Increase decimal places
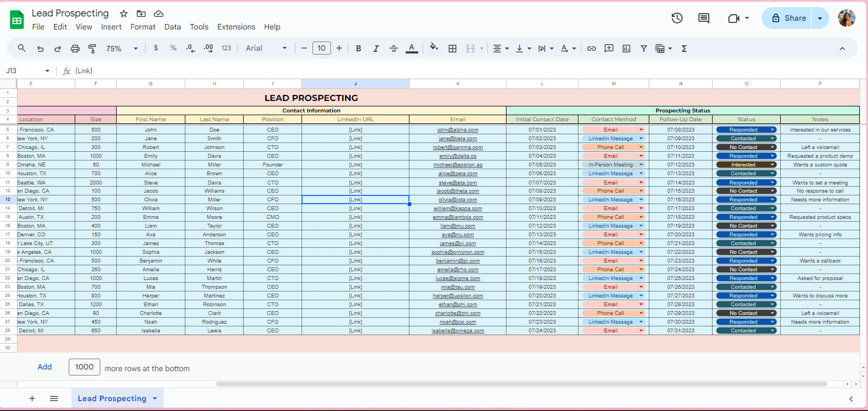This screenshot has width=868, height=411. click(x=208, y=48)
